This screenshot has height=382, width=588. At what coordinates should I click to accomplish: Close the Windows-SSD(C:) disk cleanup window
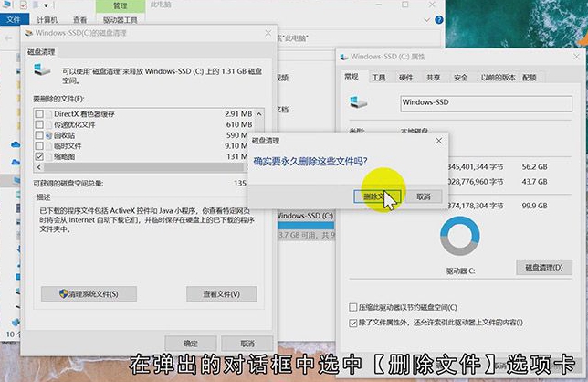(x=268, y=33)
